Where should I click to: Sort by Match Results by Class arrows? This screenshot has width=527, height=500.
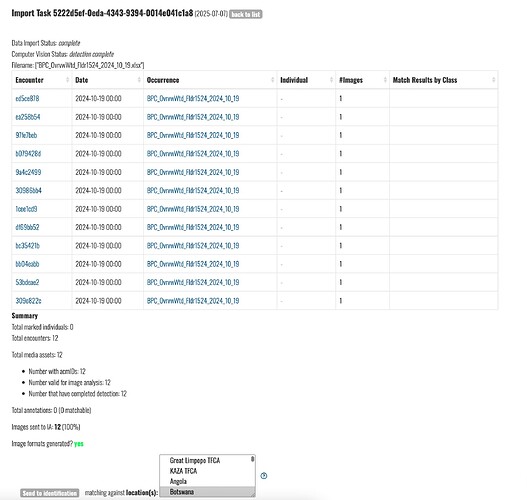pos(493,80)
